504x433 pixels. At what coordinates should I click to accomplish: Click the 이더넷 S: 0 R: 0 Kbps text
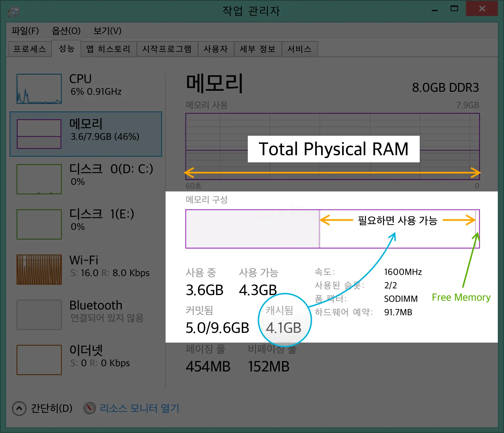point(100,363)
